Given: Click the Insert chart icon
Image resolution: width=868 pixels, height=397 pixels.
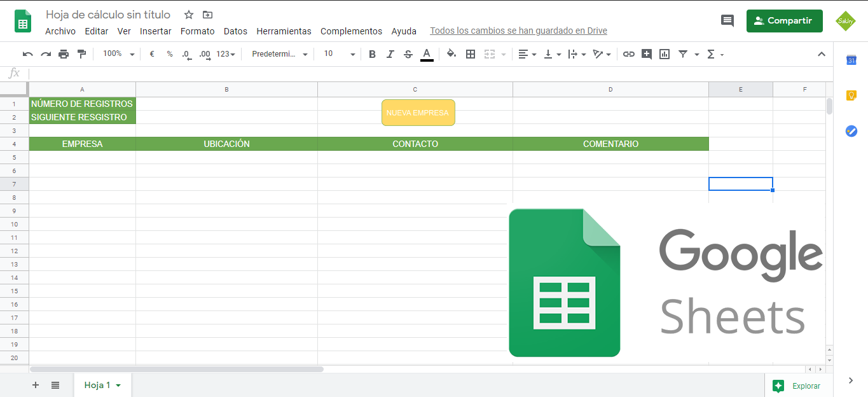Looking at the screenshot, I should [x=665, y=54].
